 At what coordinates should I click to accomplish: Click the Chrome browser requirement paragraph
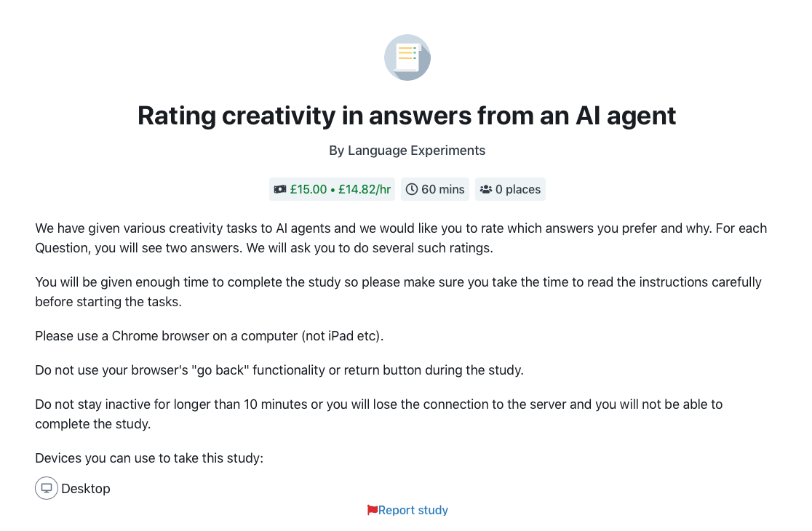pyautogui.click(x=210, y=336)
